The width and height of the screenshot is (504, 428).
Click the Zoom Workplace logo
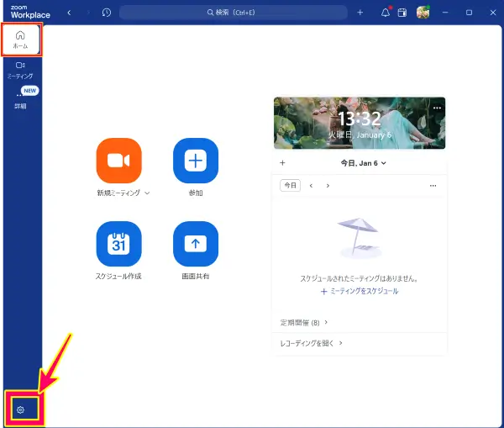30,12
